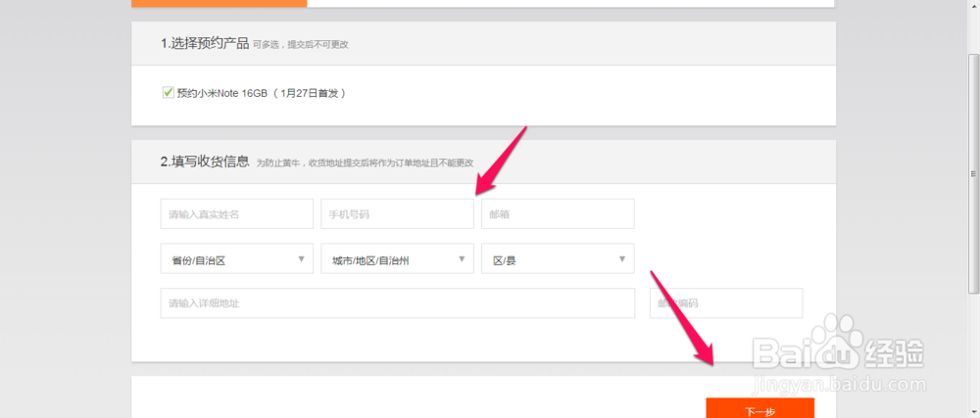The height and width of the screenshot is (418, 980).
Task: Click the 请输入真实姓名 name field
Action: point(237,214)
